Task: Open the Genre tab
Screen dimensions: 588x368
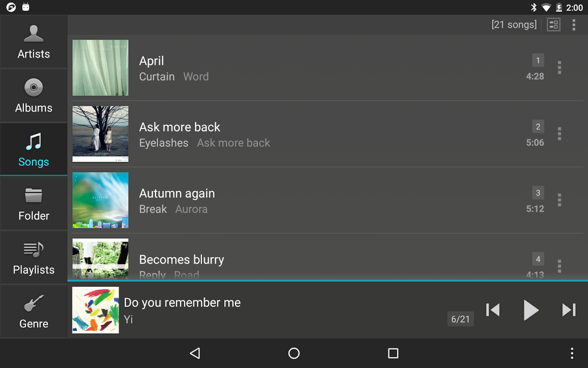Action: click(x=33, y=312)
